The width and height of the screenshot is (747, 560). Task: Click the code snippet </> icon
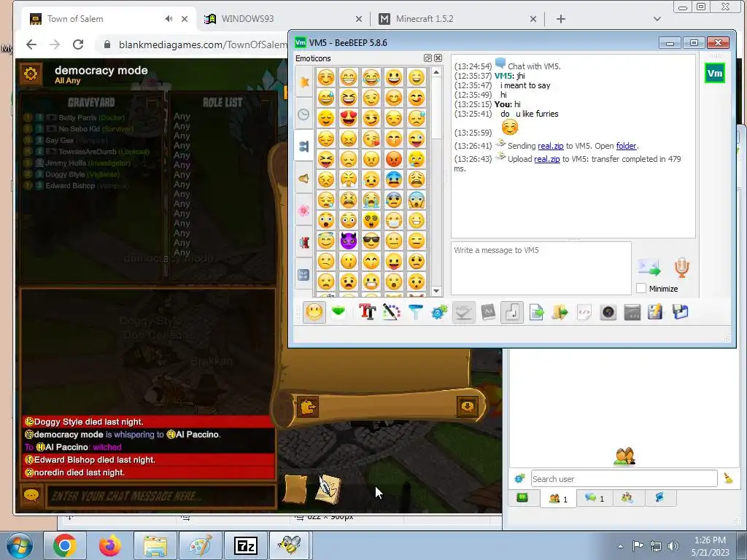[584, 312]
